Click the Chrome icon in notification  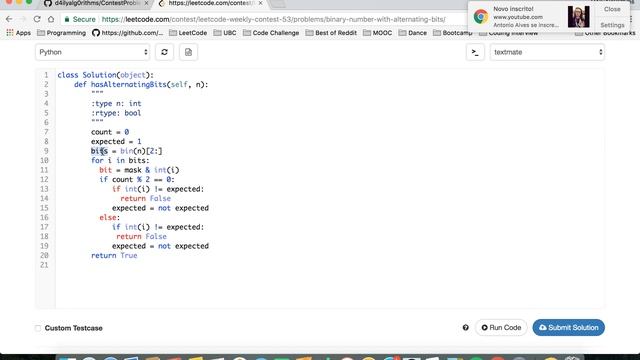coord(480,17)
